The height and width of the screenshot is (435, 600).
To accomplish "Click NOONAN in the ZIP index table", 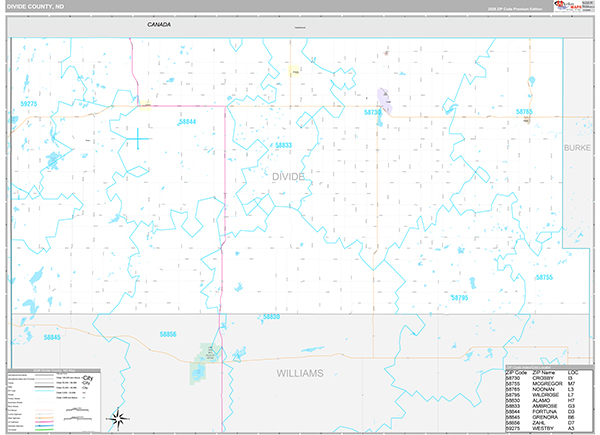I will click(543, 389).
